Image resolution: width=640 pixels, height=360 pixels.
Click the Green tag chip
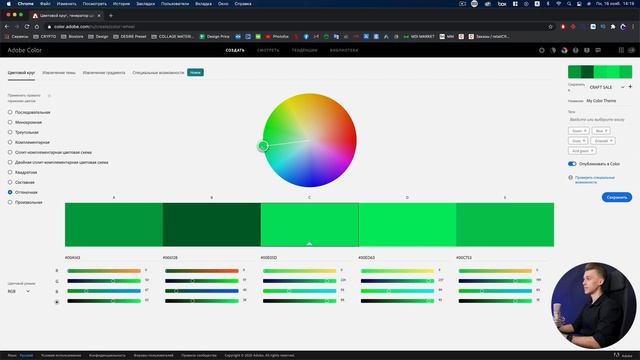(578, 131)
